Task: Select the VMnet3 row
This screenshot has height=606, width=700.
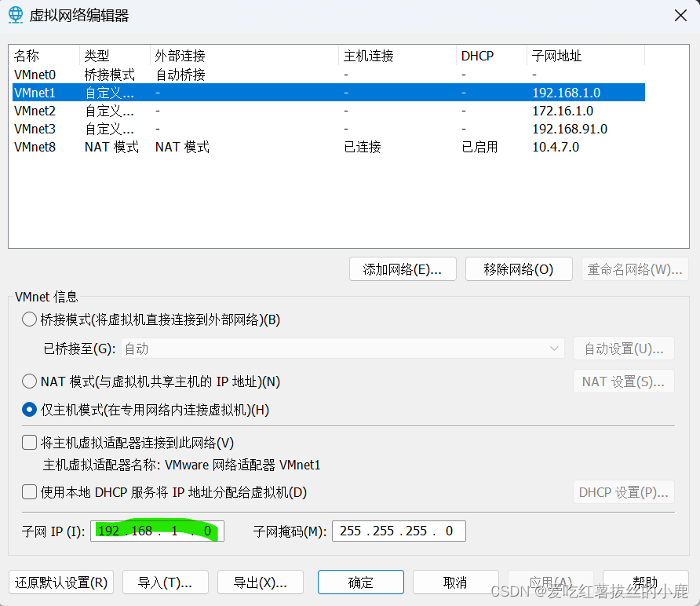Action: pyautogui.click(x=329, y=129)
